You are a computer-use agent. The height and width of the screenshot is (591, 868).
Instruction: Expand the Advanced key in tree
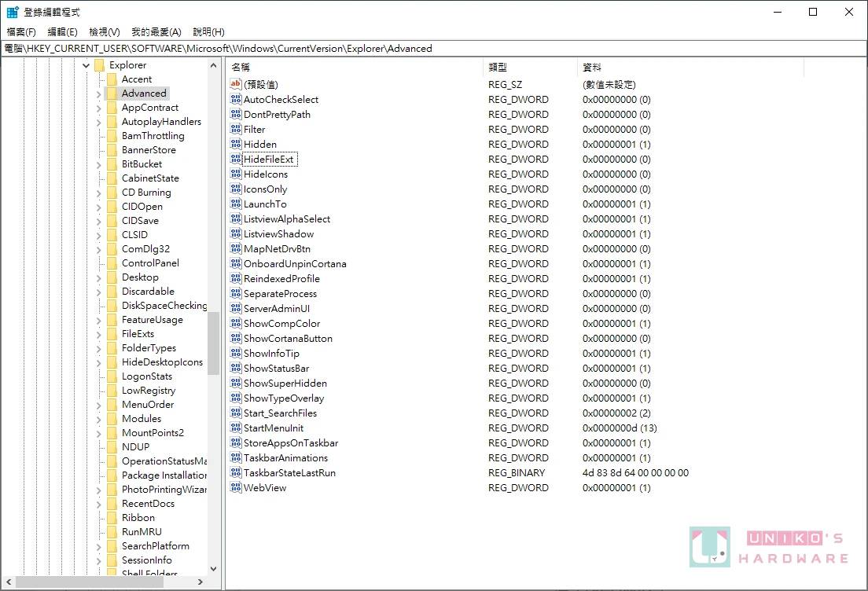point(98,94)
